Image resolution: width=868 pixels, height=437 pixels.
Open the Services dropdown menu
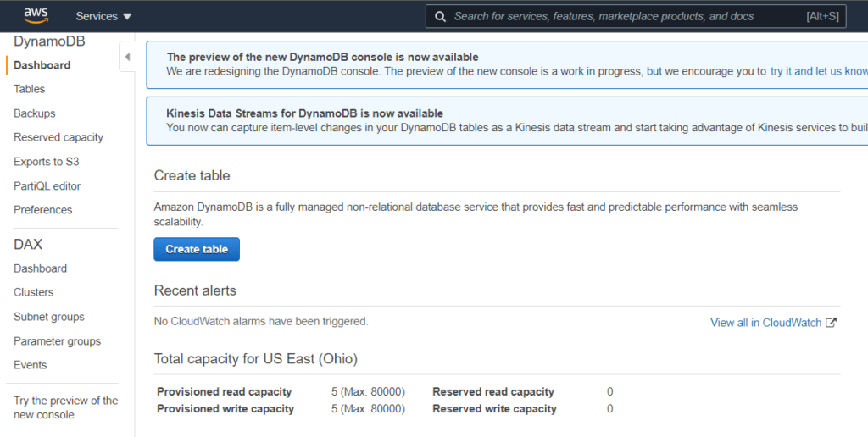click(103, 17)
